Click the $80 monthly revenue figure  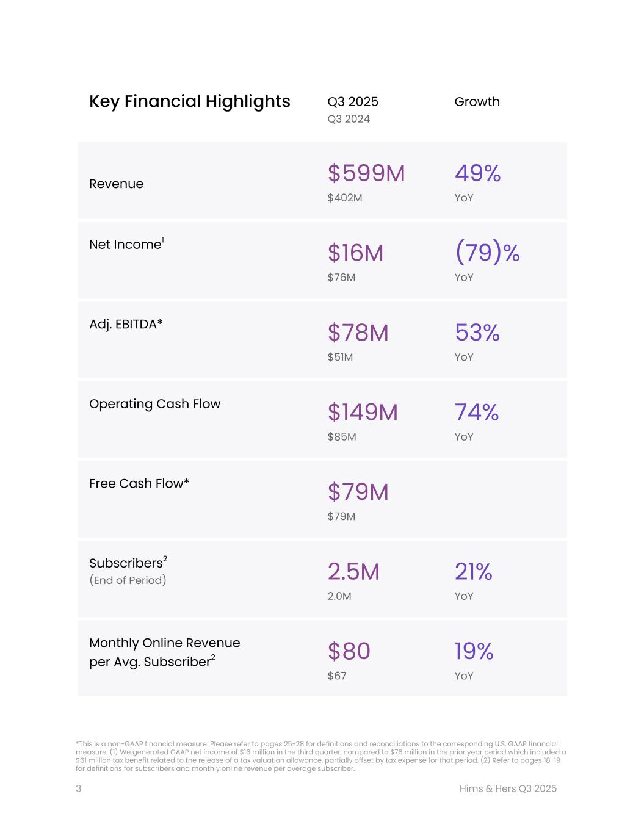349,652
